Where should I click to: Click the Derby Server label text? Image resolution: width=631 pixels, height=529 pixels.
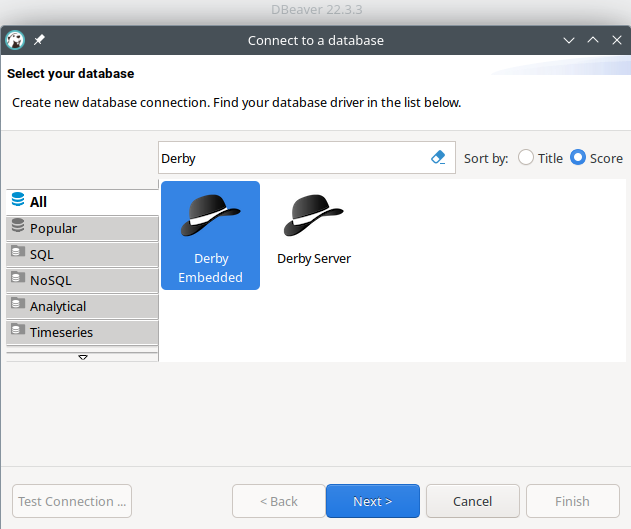coord(314,259)
